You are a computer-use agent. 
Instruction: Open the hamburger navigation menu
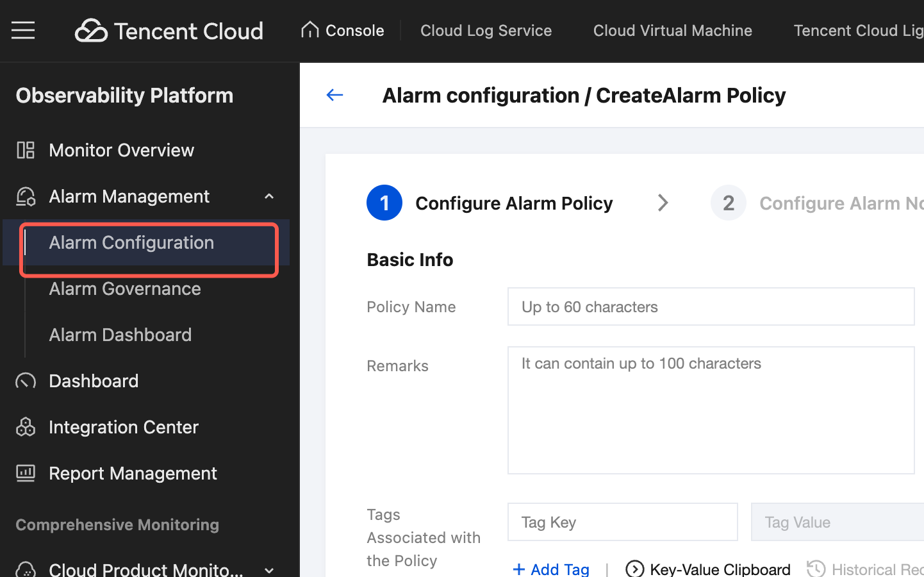pyautogui.click(x=23, y=30)
